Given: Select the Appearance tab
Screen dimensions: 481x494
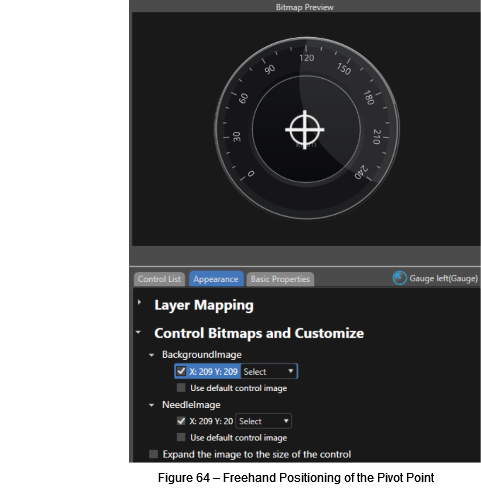Looking at the screenshot, I should (216, 279).
